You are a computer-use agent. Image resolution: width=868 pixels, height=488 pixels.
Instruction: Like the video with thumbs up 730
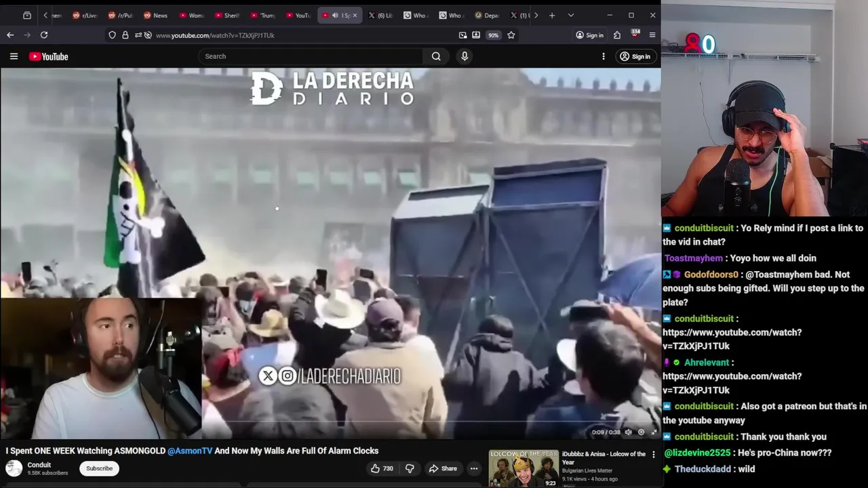[x=382, y=468]
